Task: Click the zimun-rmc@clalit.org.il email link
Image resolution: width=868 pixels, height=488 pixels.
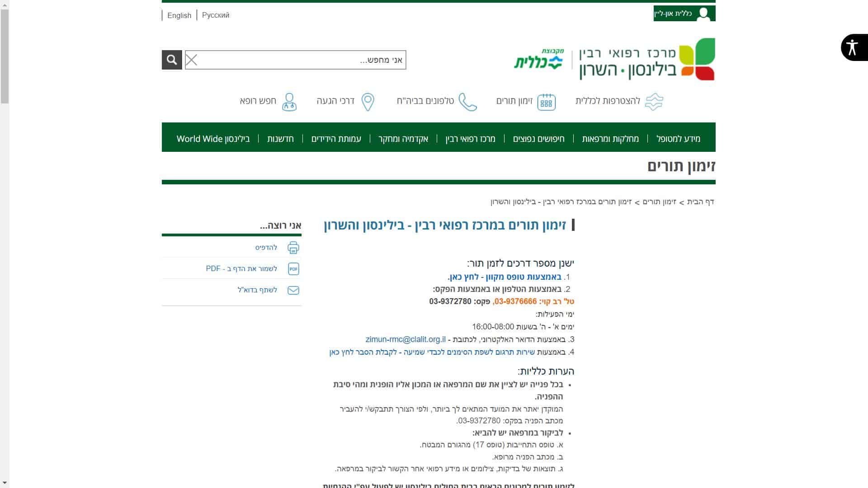Action: (x=406, y=339)
